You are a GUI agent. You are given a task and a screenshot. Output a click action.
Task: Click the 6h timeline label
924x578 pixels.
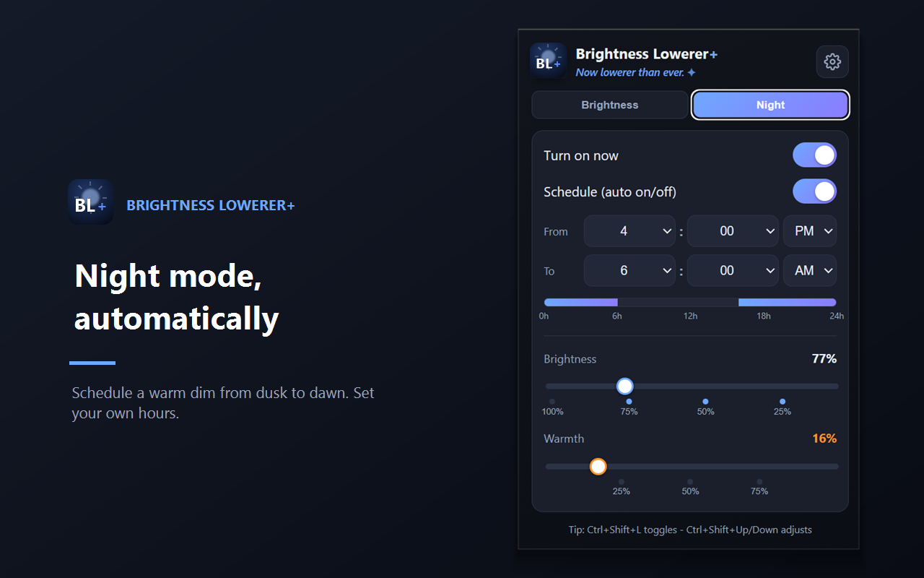tap(617, 316)
